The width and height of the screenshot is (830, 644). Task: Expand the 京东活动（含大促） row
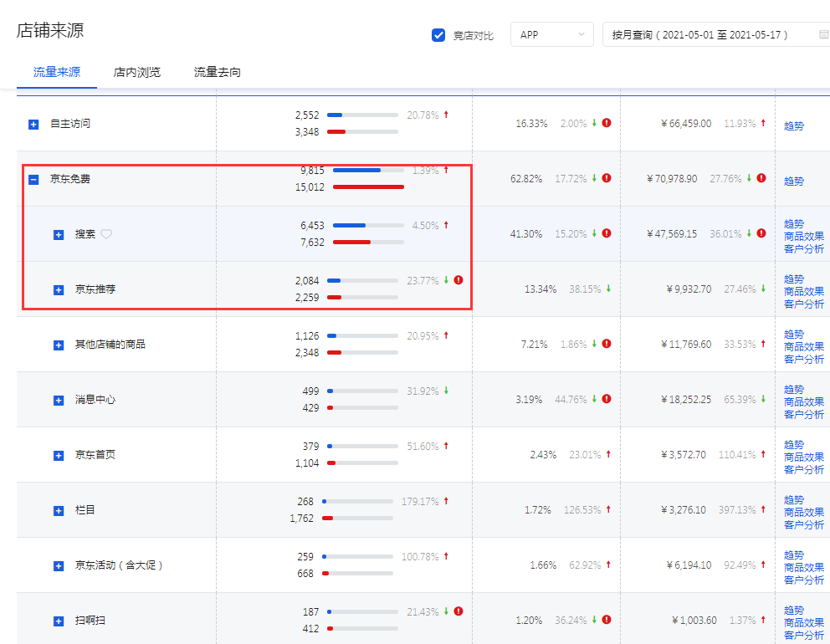59,565
